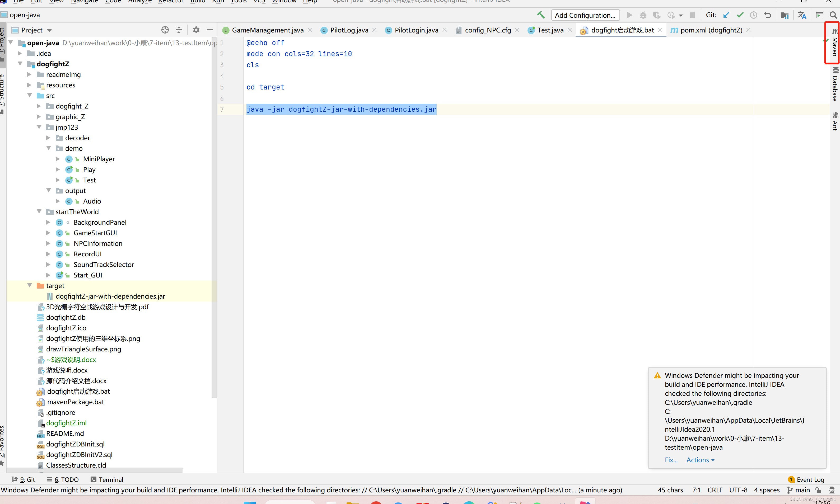Screen dimensions: 840x504
Task: Collapse the target folder
Action: click(x=30, y=285)
